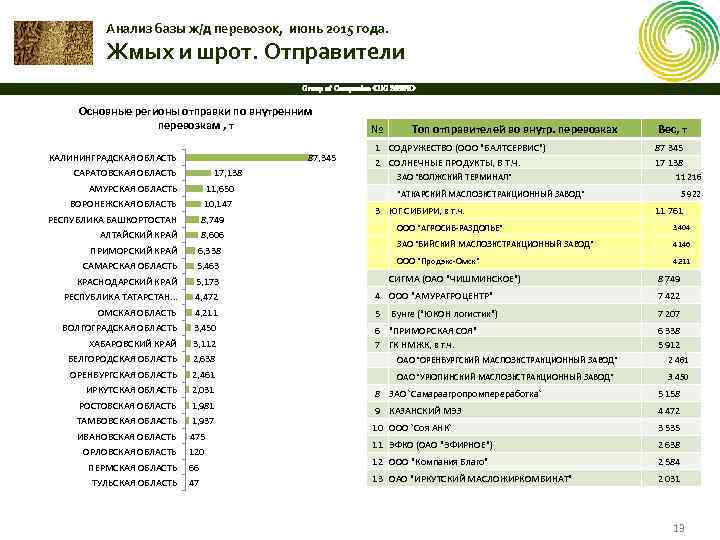Select row 'ОАО "ОРЕНБУРГСКИЙ МАСЛОЭКСТРАКЦИОННЫЙ ЗАВОД"'

click(534, 360)
